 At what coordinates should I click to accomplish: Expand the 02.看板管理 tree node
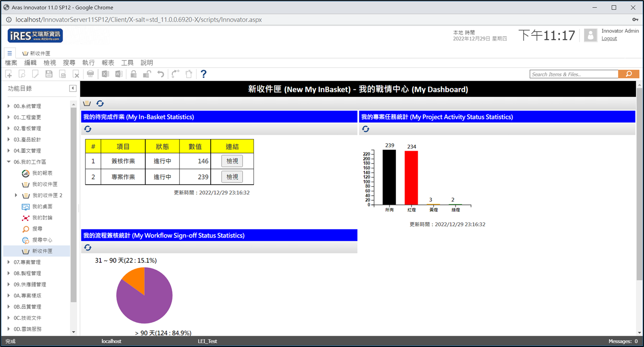click(x=9, y=128)
